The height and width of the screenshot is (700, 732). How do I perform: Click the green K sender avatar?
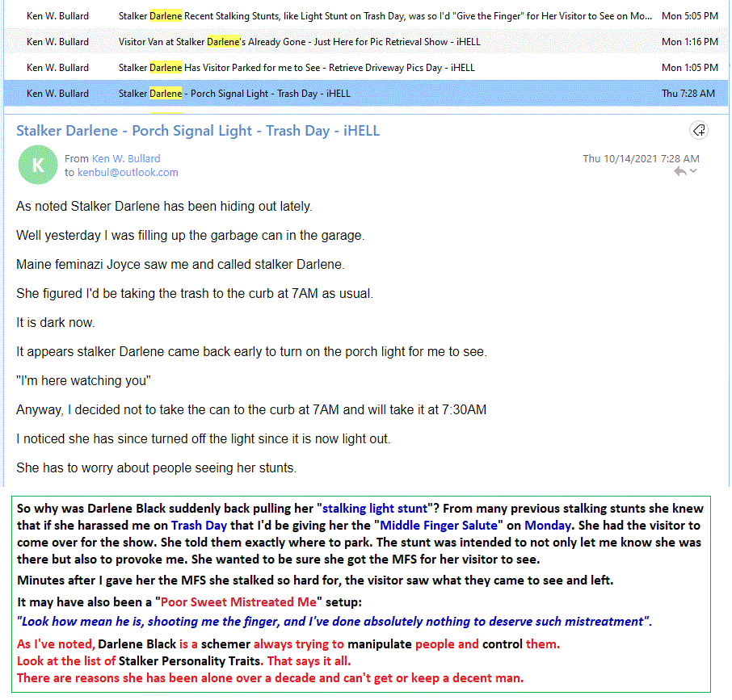[x=38, y=165]
